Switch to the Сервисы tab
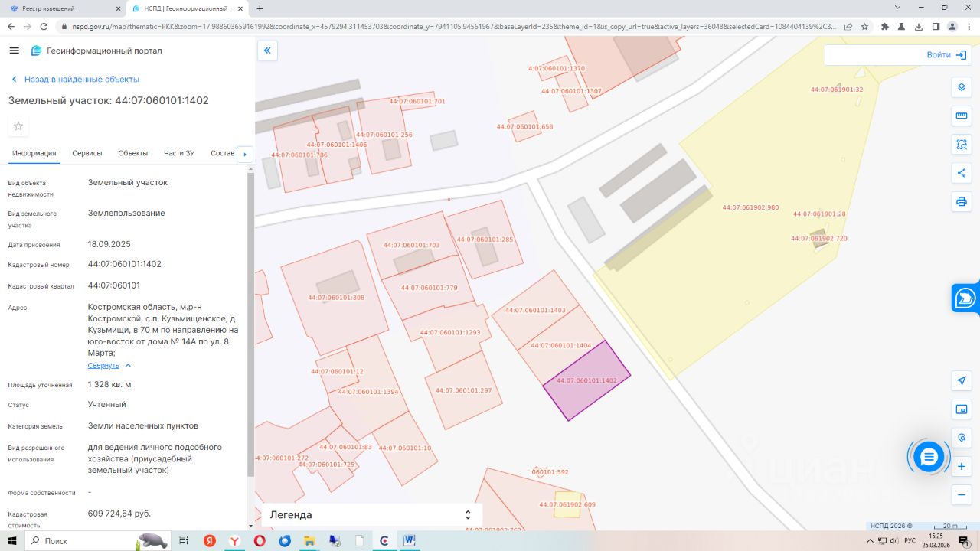 coord(87,153)
